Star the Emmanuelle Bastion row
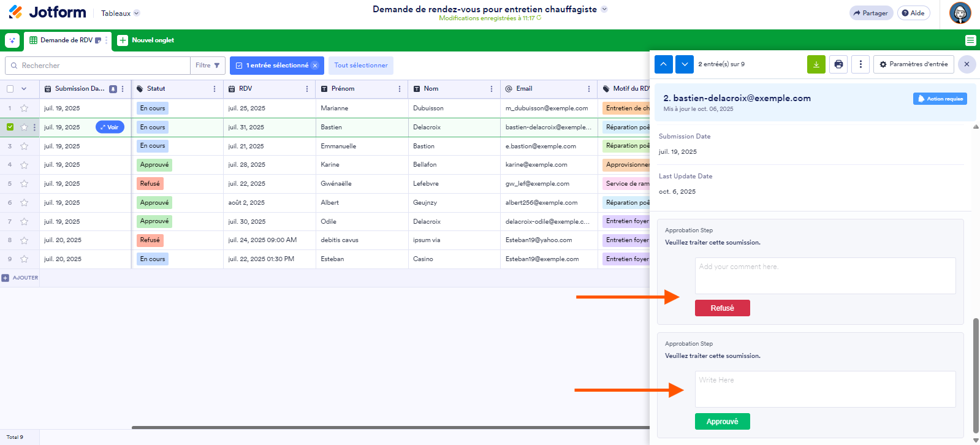Image resolution: width=980 pixels, height=445 pixels. click(25, 146)
